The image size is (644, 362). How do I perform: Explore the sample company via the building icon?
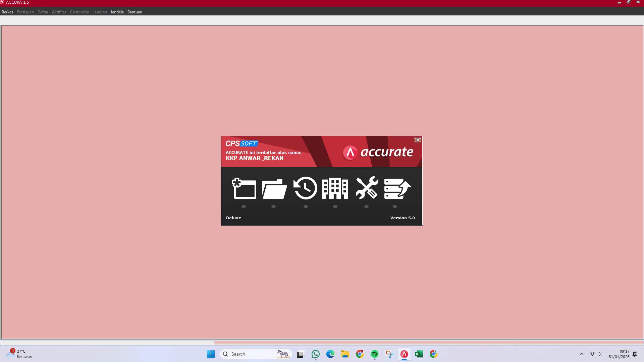[335, 188]
